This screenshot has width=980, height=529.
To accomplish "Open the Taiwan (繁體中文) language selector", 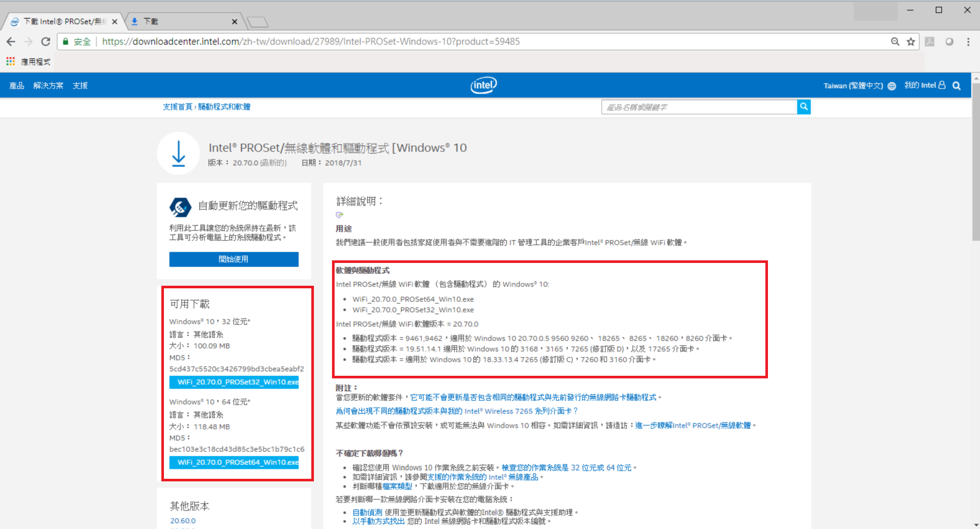I will click(853, 86).
